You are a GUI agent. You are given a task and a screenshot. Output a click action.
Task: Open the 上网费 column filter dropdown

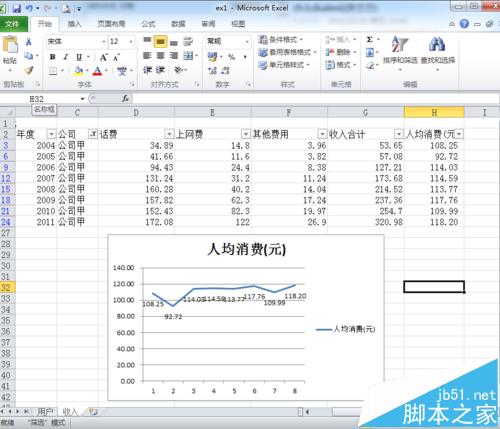point(246,134)
